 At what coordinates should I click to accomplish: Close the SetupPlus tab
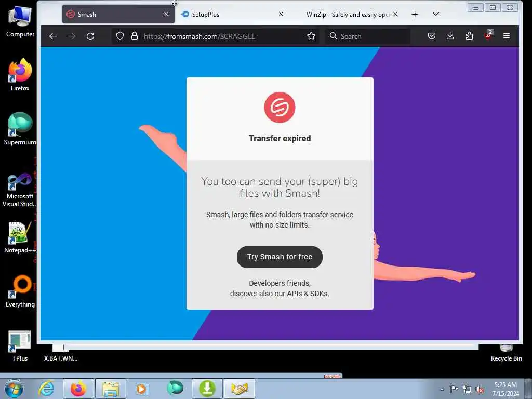click(281, 14)
